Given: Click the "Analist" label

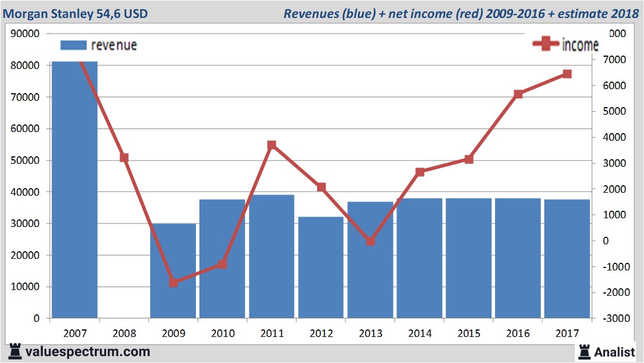Looking at the screenshot, I should tap(614, 352).
